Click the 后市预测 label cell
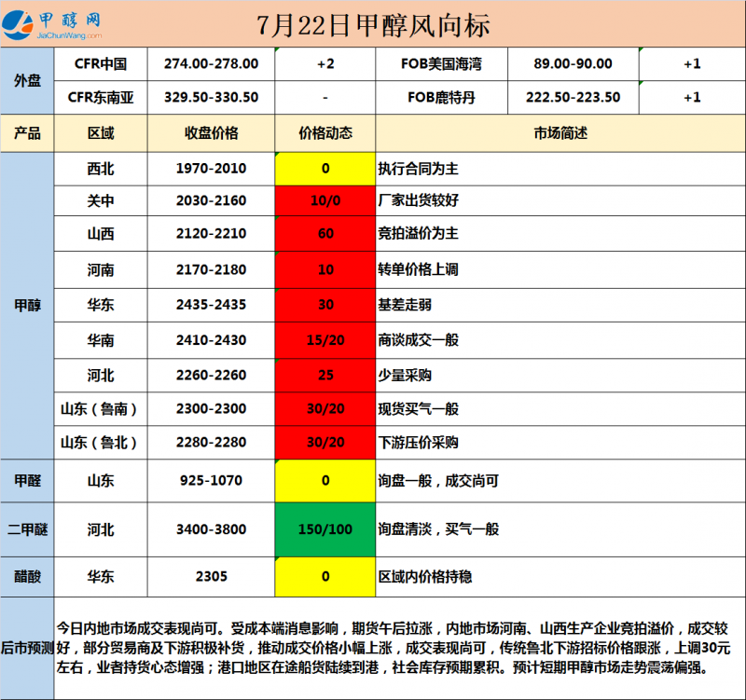Screen dimensions: 746x700 click(27, 648)
